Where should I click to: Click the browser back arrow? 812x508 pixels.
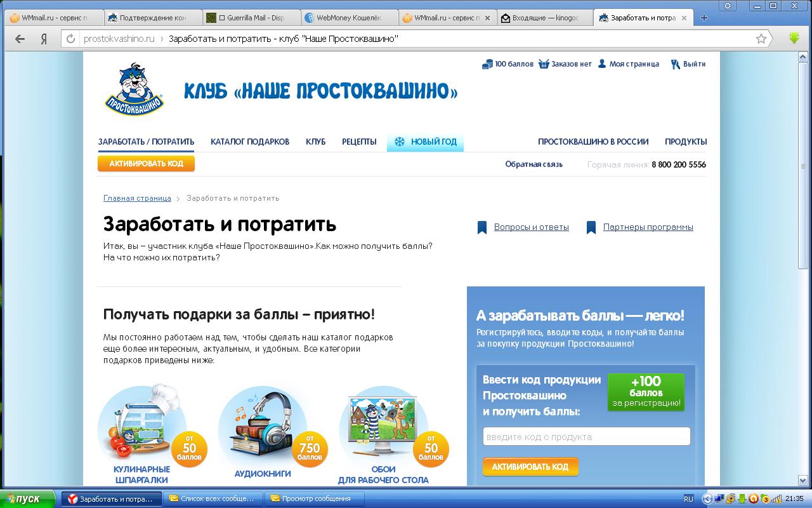[20, 39]
